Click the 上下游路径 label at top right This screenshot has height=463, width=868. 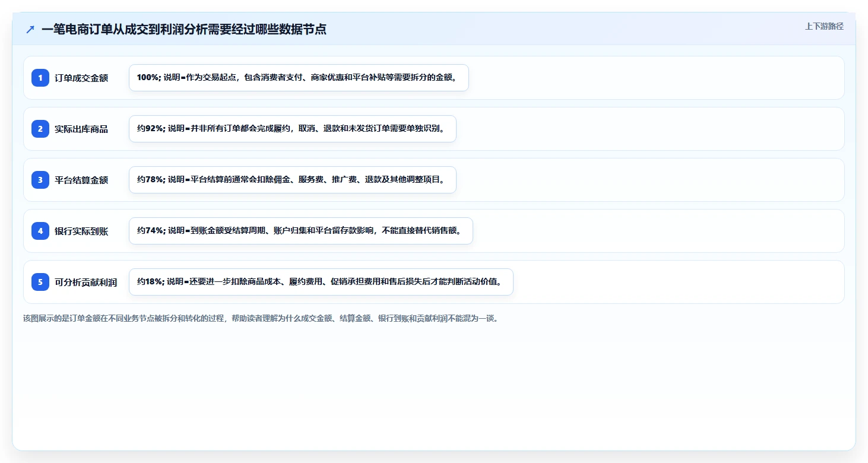coord(824,26)
